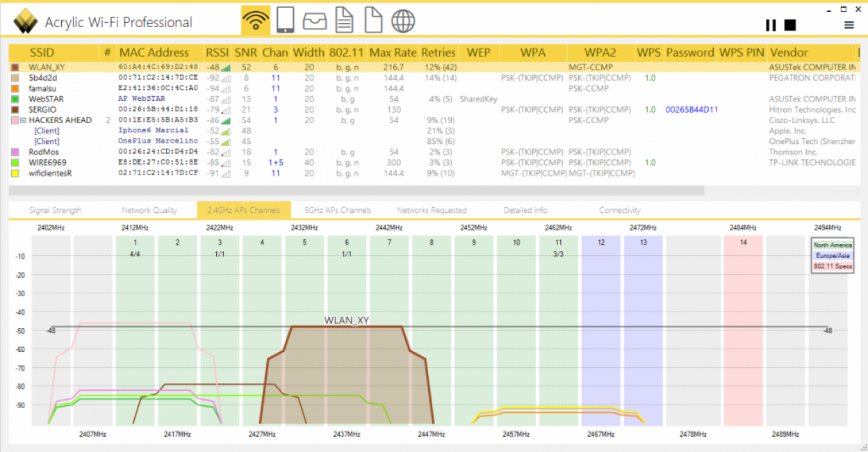
Task: Open the text document icon in toolbar
Action: (344, 20)
